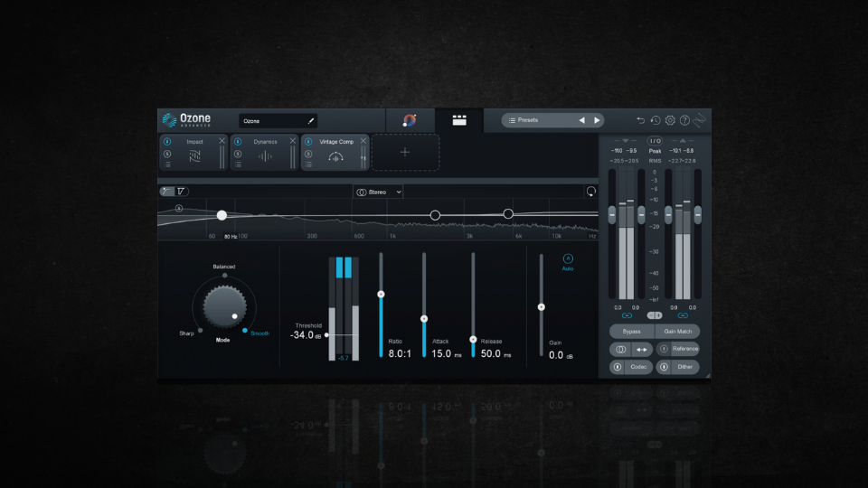Remove the Dynamics module with its X
Image resolution: width=868 pixels, height=488 pixels.
point(293,141)
